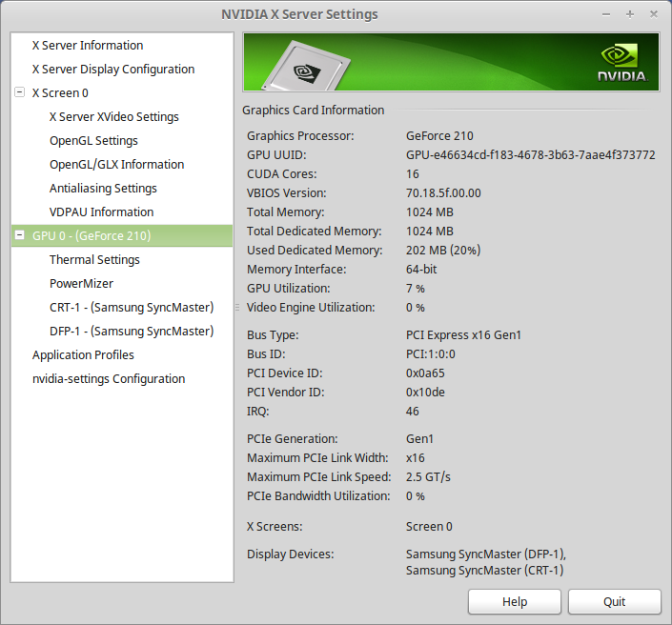Click the 'Maximum PCIe Link Width:' label

(x=317, y=458)
